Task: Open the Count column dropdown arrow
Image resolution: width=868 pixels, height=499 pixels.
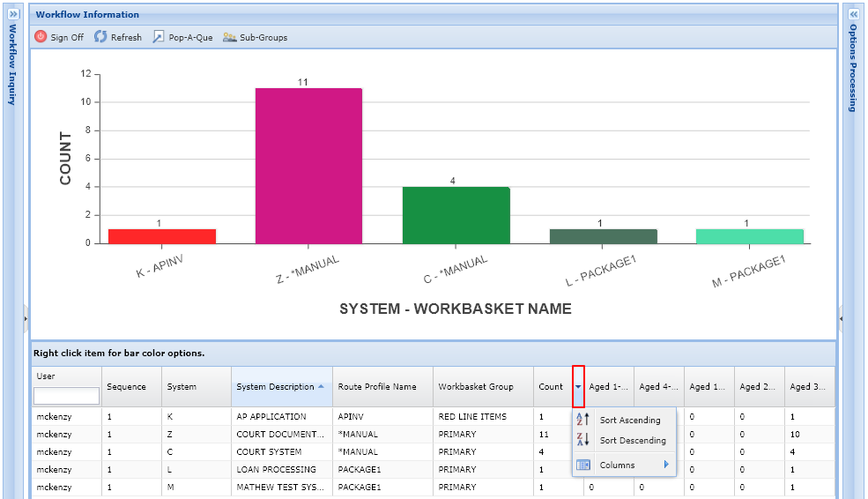Action: [578, 386]
